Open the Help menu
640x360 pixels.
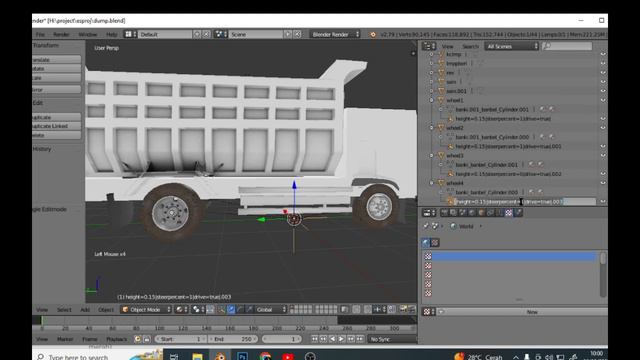111,34
